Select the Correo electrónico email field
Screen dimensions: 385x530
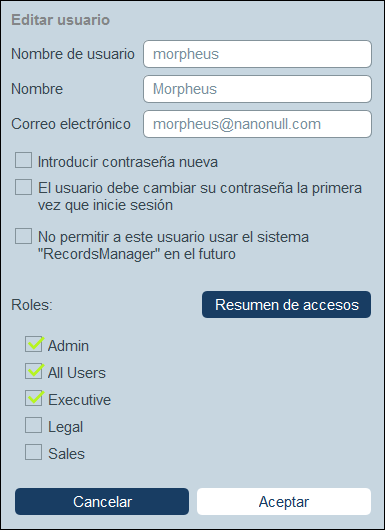click(258, 124)
